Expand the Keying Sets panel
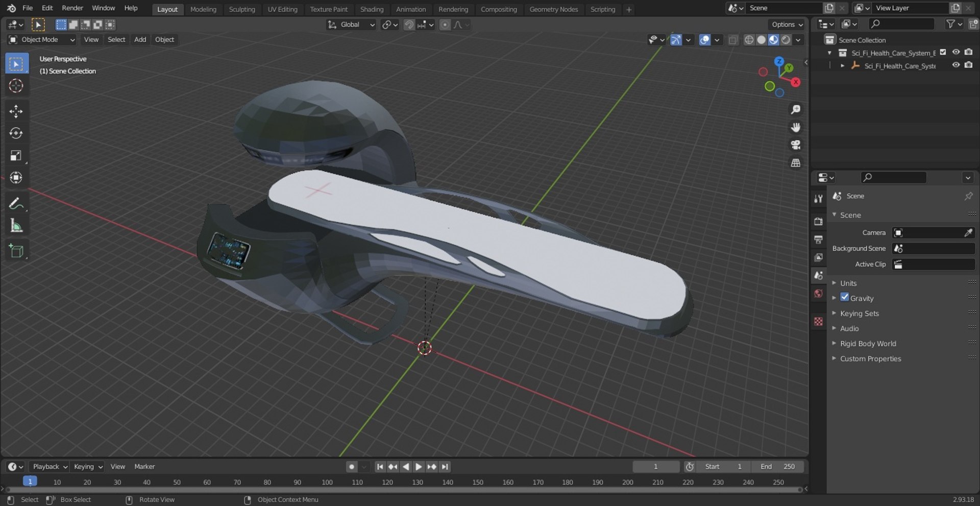The image size is (980, 506). pyautogui.click(x=859, y=314)
